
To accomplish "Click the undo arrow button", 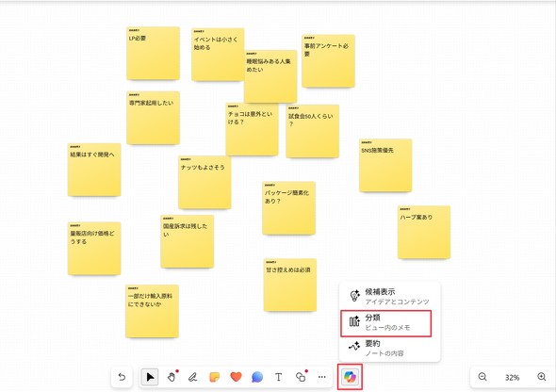I will [122, 377].
